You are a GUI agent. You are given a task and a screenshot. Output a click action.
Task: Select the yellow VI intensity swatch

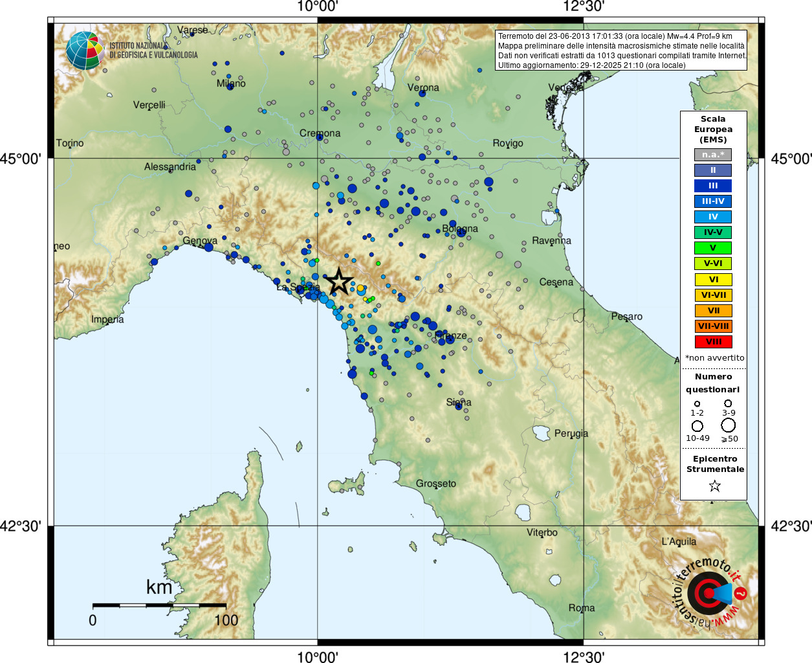click(713, 280)
